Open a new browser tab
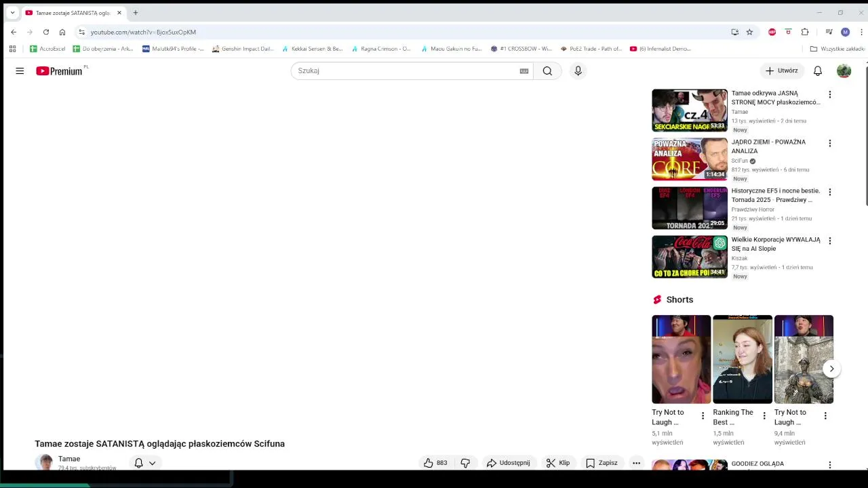The width and height of the screenshot is (868, 488). (136, 12)
